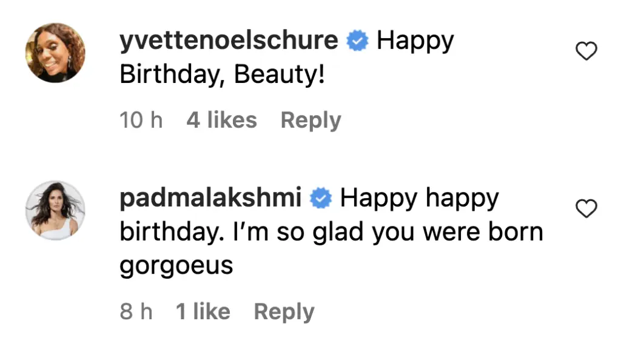Image resolution: width=621 pixels, height=364 pixels.
Task: Reply to yvettenoelschure's birthday comment
Action: click(x=310, y=120)
